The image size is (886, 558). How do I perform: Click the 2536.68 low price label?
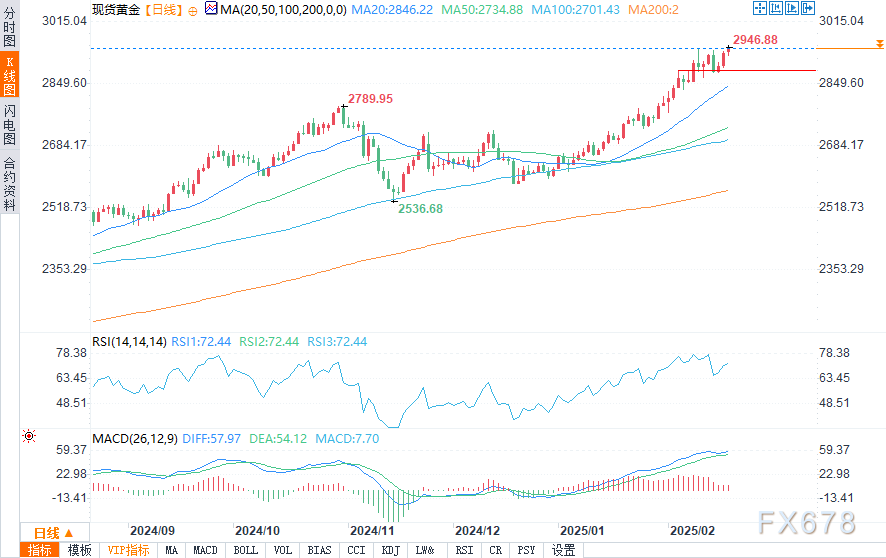click(420, 209)
